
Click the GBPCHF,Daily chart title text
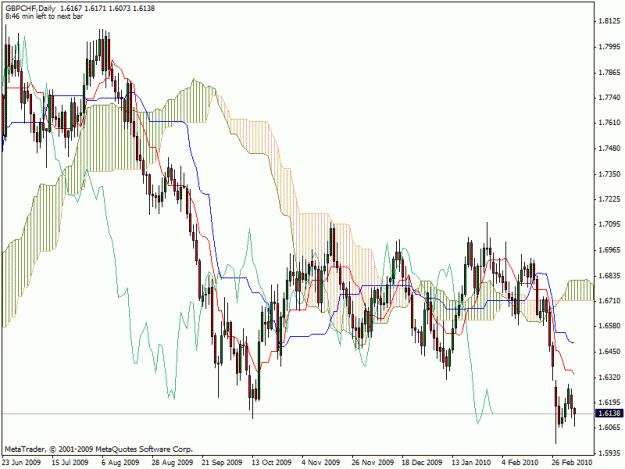click(x=31, y=8)
